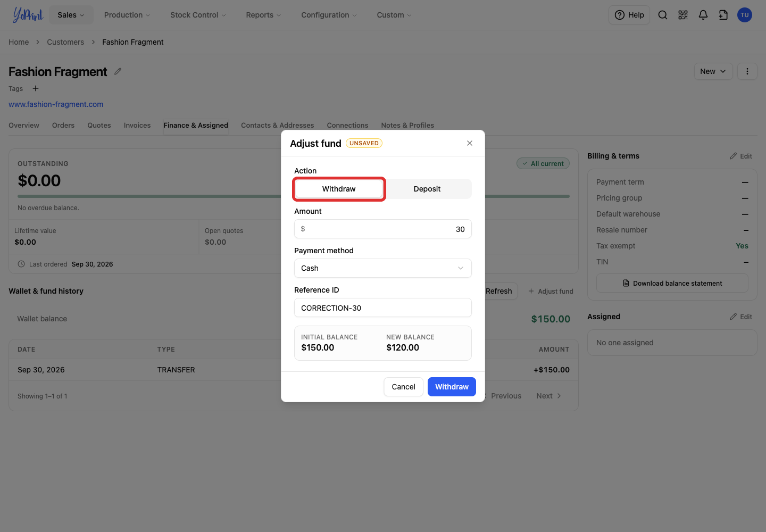Open the fashion-fragment.com website link

pyautogui.click(x=56, y=104)
